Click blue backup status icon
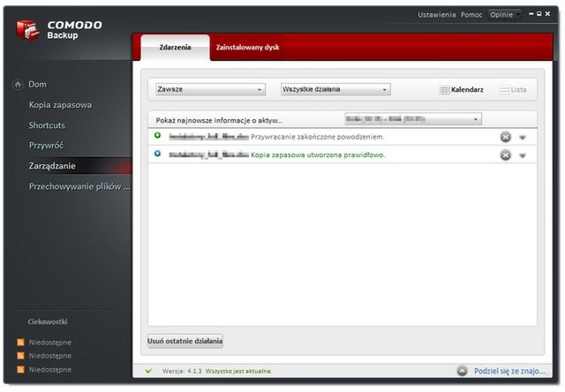 [157, 154]
